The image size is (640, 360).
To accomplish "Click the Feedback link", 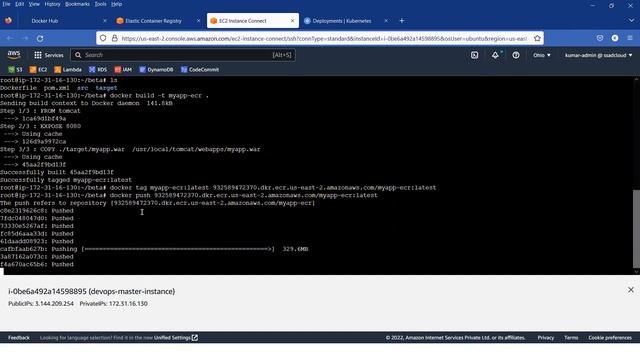I will 19,338.
